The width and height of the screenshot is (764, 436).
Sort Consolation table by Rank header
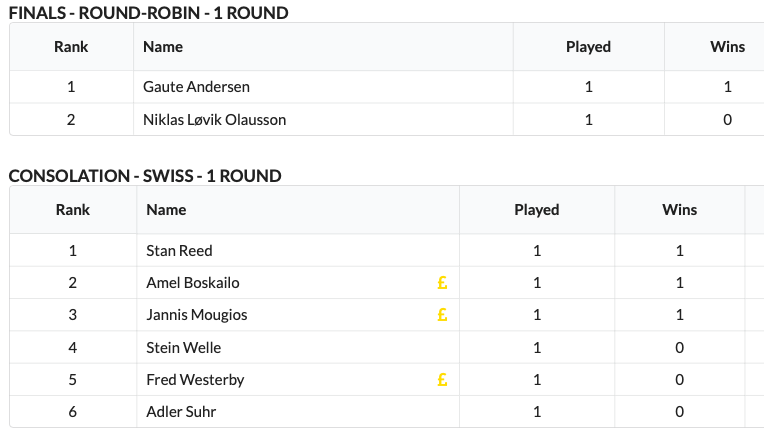[72, 210]
